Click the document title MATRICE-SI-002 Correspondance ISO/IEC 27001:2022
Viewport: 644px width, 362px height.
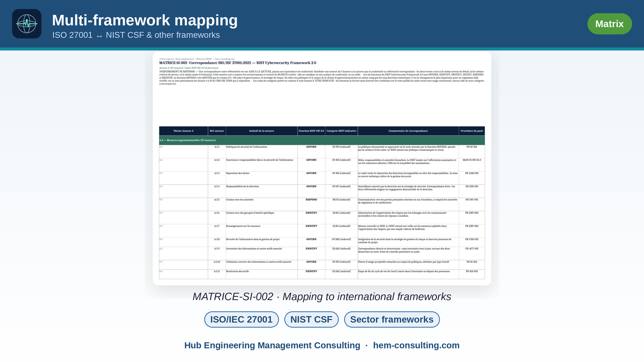click(x=237, y=63)
